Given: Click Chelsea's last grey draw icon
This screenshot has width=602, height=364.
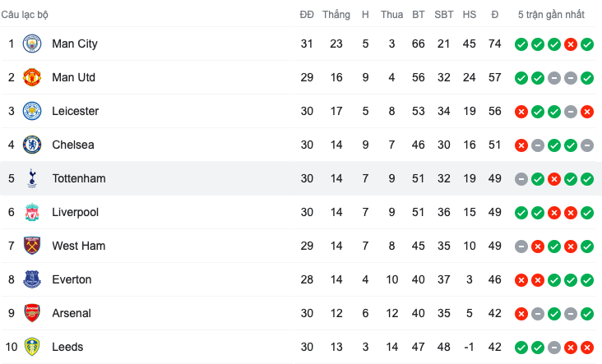Looking at the screenshot, I should point(586,145).
